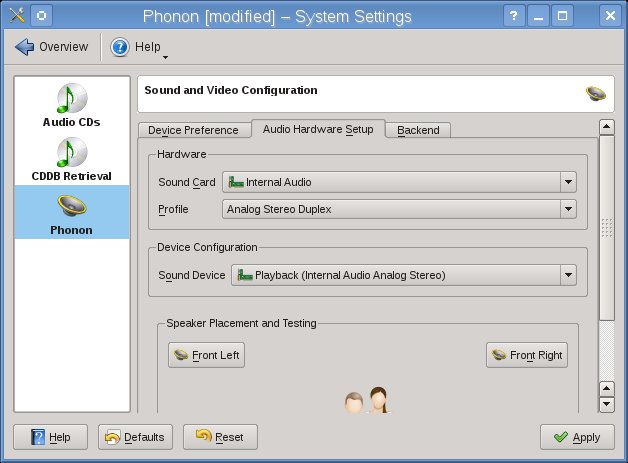Select the Audio Hardware Setup tab
628x463 pixels.
point(318,129)
